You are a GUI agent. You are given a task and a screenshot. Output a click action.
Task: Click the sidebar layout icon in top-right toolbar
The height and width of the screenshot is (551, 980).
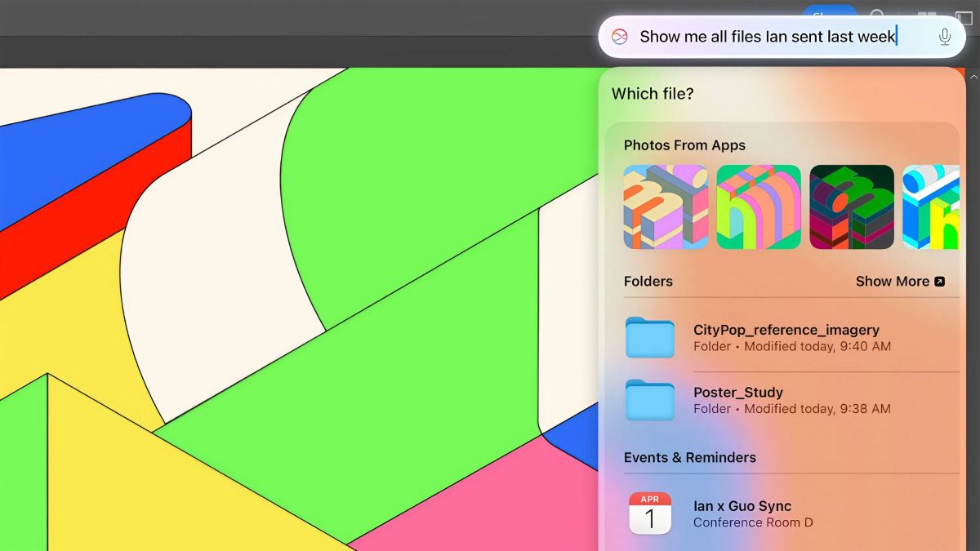(964, 18)
